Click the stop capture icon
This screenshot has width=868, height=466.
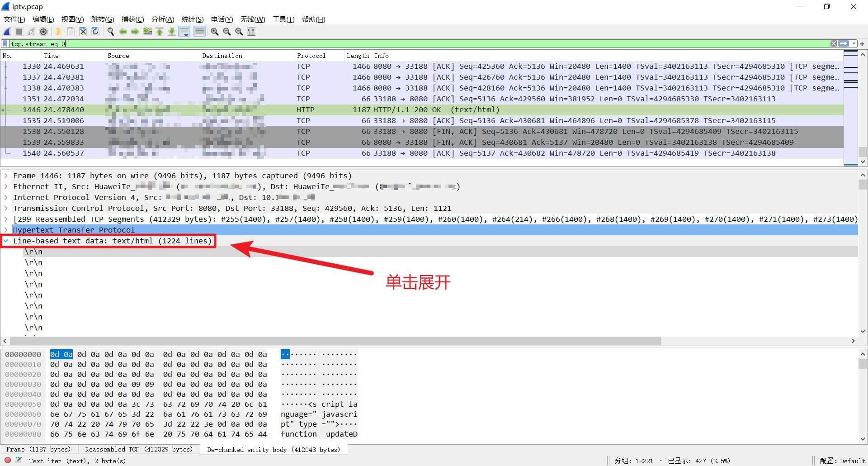19,32
